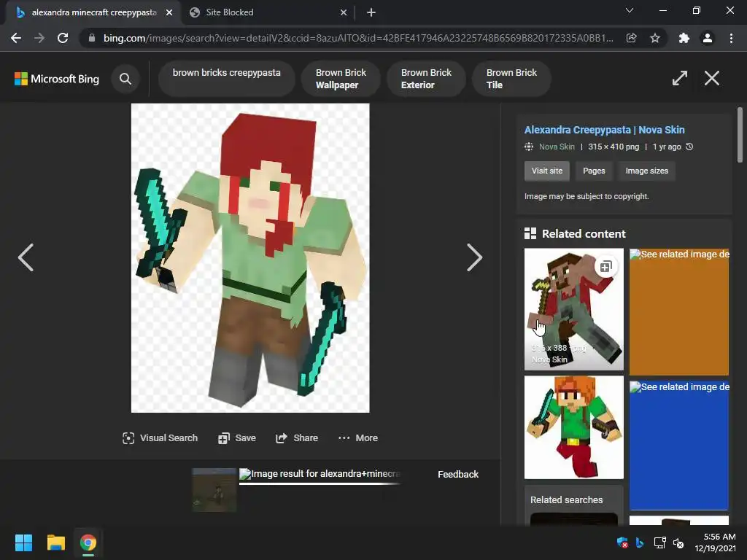Open the Alexandra Creepypasta | Nova Skin link
747x560 pixels.
click(x=604, y=130)
